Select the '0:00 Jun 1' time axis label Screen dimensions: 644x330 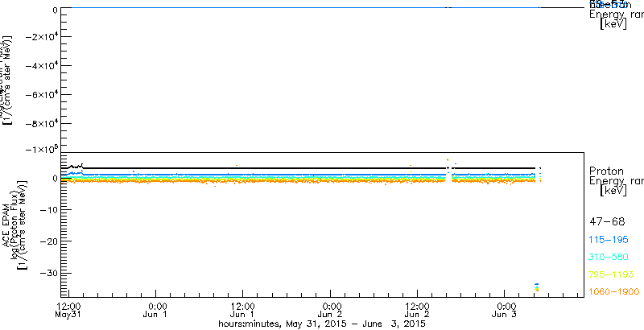tap(156, 311)
